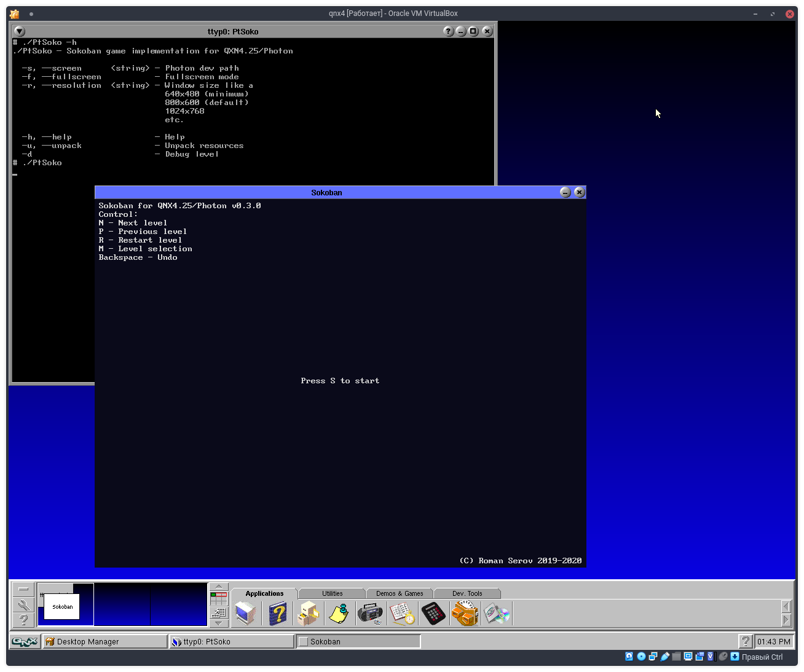Viewport: 804px width, 672px height.
Task: Click VirtualBox shared folders status icon
Action: coord(676,657)
